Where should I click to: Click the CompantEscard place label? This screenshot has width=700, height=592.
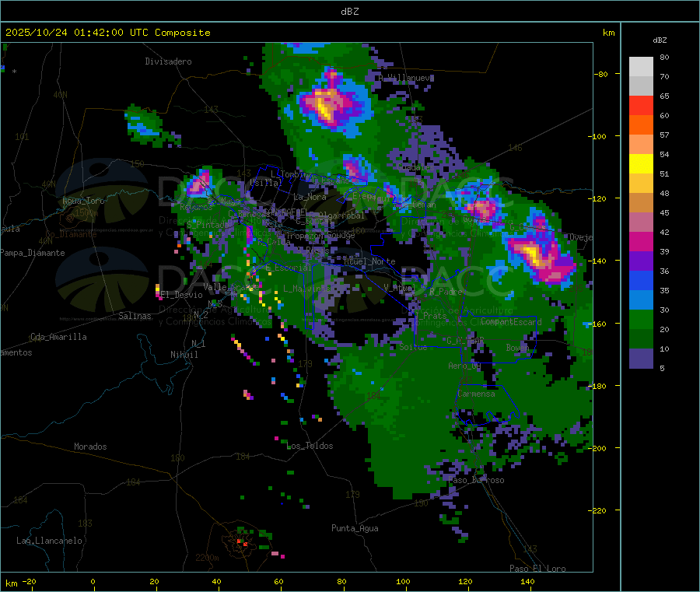pos(511,322)
